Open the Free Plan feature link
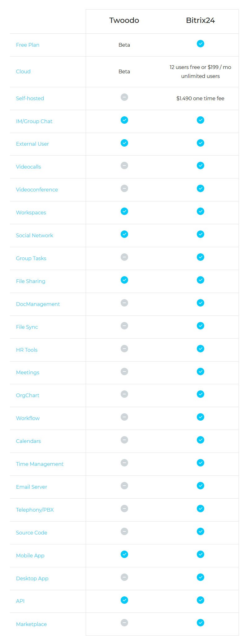The image size is (246, 644). pyautogui.click(x=28, y=45)
